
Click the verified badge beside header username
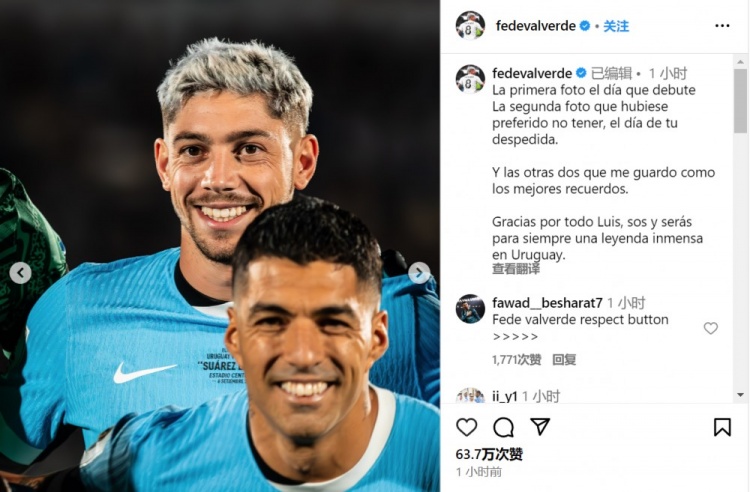coord(585,26)
